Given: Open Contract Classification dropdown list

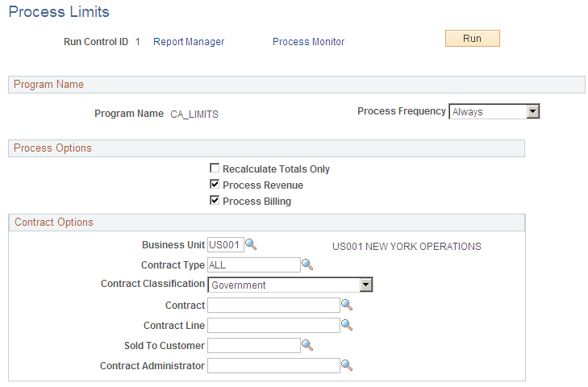Looking at the screenshot, I should [365, 285].
